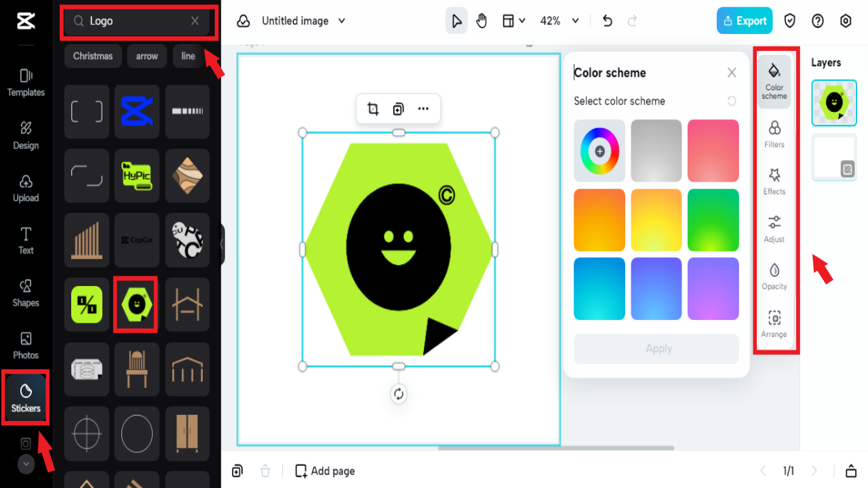Viewport: 868px width, 488px height.
Task: Open the Templates panel
Action: tap(25, 83)
